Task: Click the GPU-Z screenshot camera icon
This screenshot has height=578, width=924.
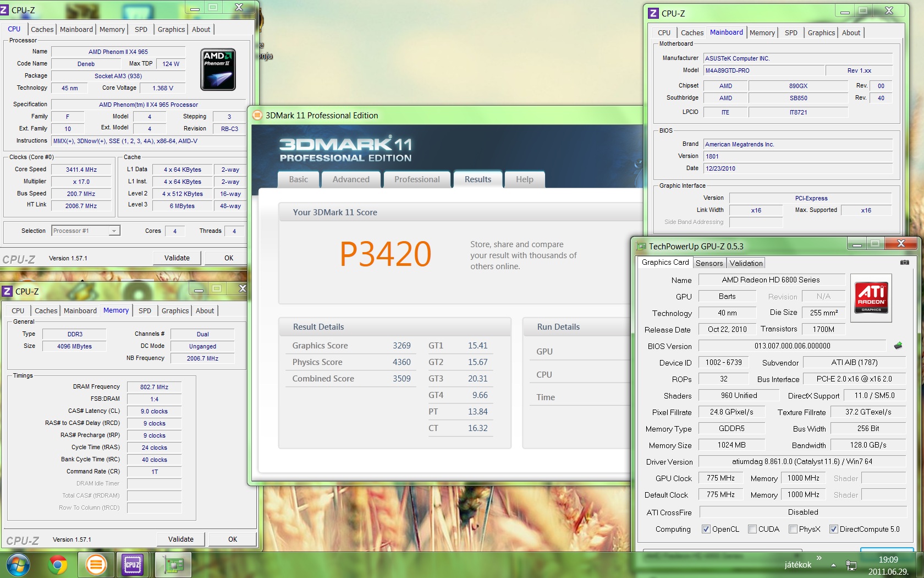Action: pyautogui.click(x=904, y=263)
